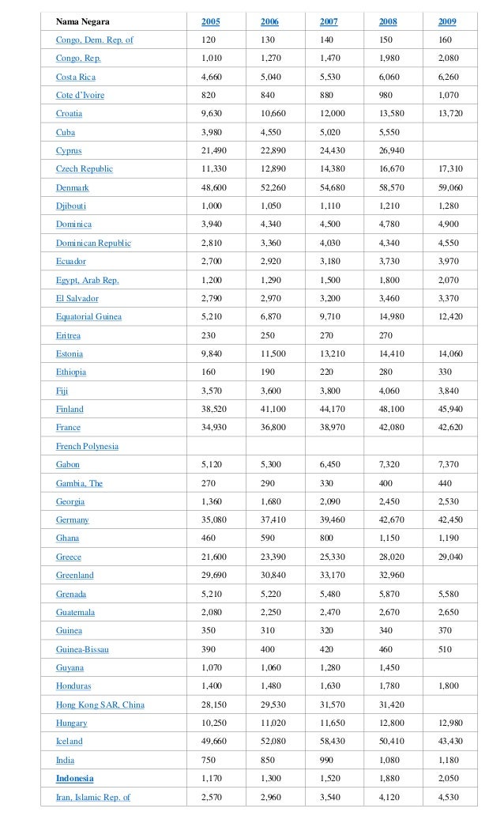
Task: Select the Czech Republic link
Action: click(x=85, y=168)
